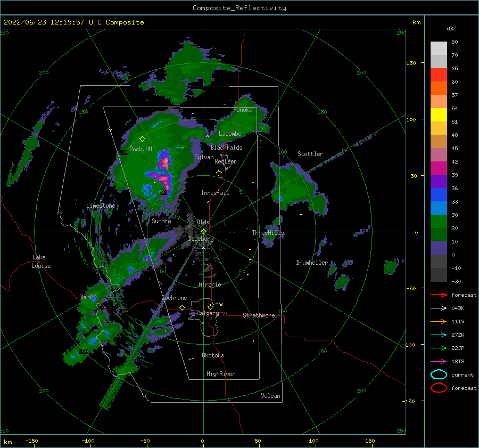Click the -30 value in dBZ scale

pos(456,281)
